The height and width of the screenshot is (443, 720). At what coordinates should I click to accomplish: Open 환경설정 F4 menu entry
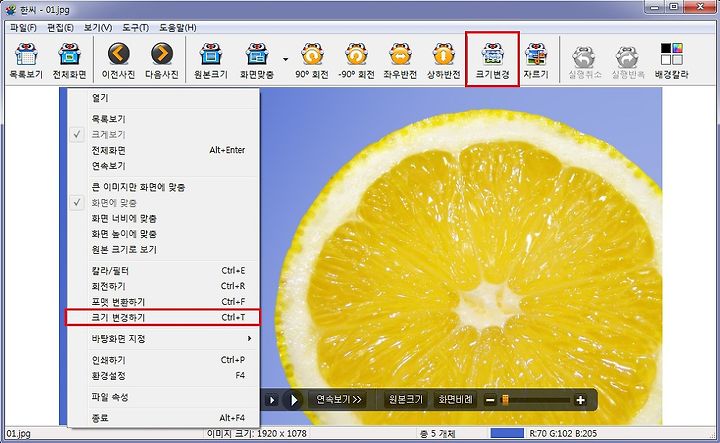(x=163, y=376)
